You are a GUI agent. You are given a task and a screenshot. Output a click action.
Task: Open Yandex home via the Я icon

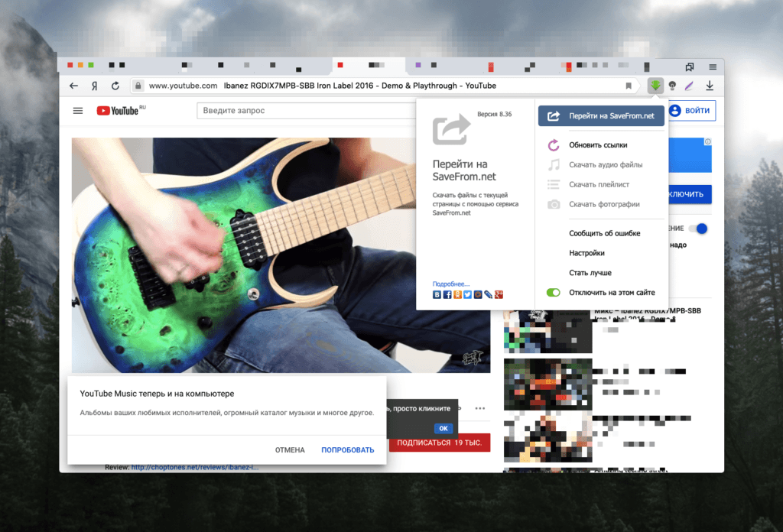(95, 86)
